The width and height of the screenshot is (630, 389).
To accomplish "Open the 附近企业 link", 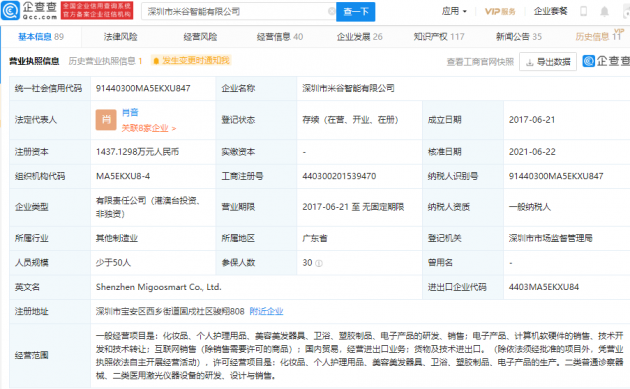I will [x=266, y=311].
